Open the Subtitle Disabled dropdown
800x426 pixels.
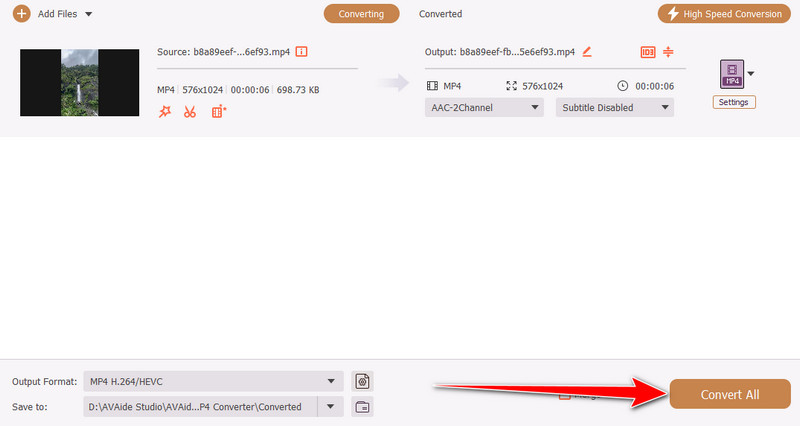[x=614, y=107]
